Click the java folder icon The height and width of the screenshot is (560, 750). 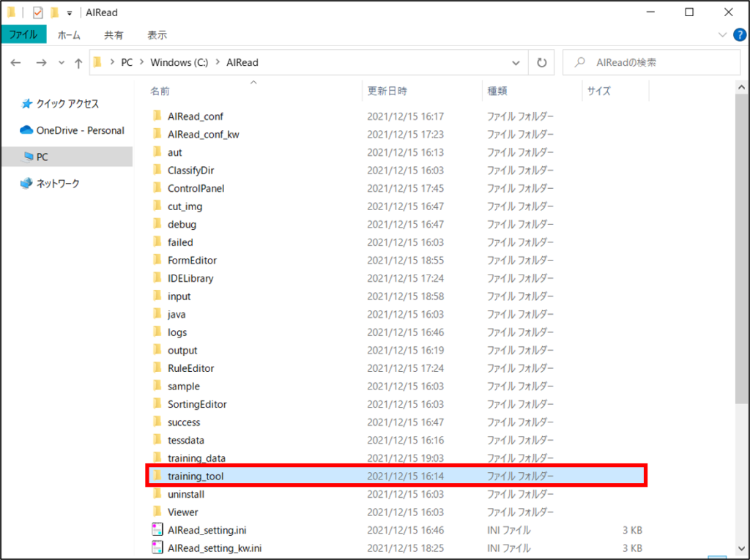(157, 314)
